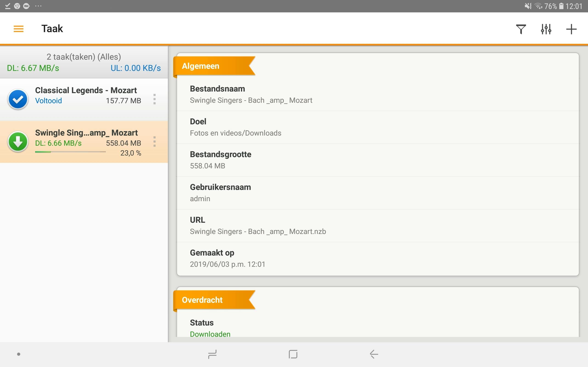Tap the Android home navigation button
The height and width of the screenshot is (367, 588).
[x=293, y=354]
